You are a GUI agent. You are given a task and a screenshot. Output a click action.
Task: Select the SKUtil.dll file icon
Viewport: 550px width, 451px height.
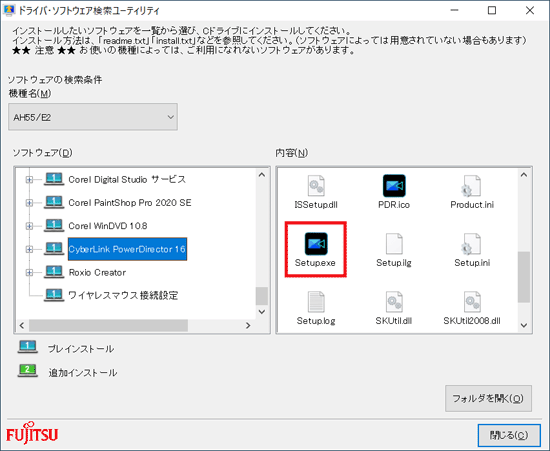(x=394, y=302)
